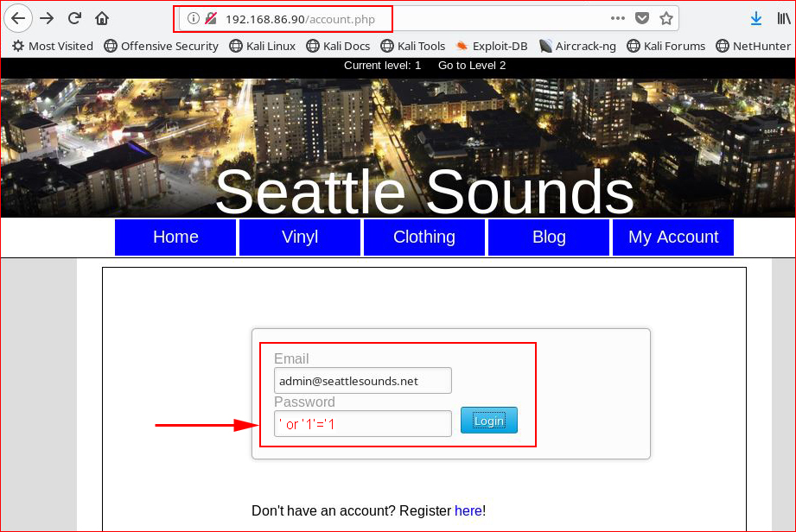Screen dimensions: 796x532
Task: Open the My Account navigation tab
Action: [673, 237]
